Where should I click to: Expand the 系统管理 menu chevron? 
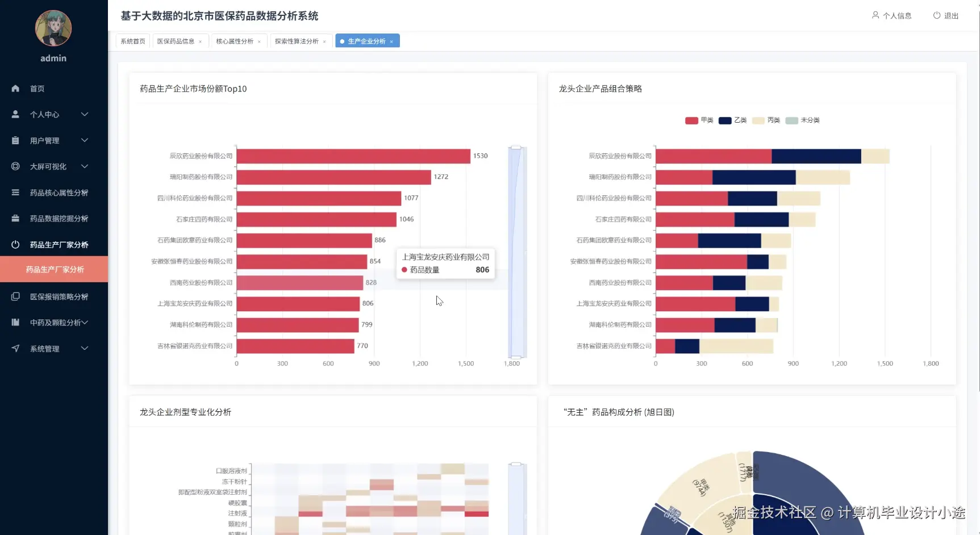85,348
